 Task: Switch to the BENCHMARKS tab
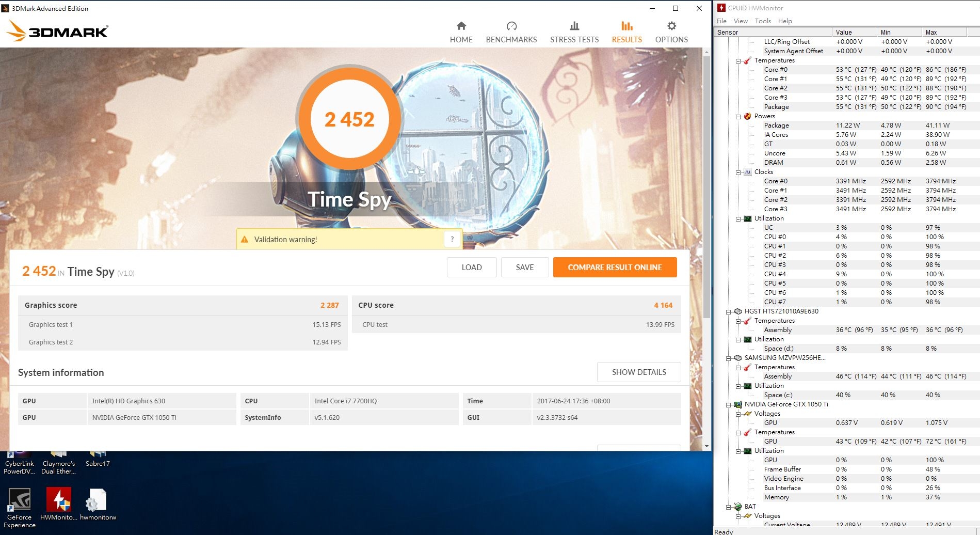(x=511, y=32)
